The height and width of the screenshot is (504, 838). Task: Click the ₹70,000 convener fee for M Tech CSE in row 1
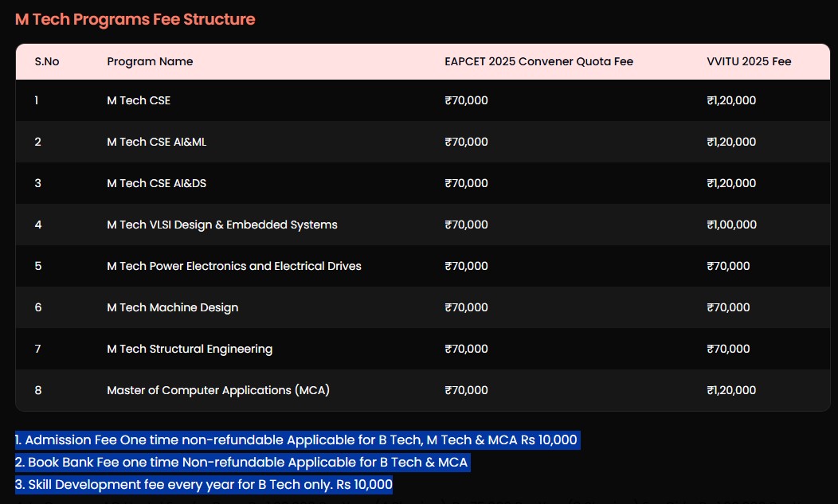[x=466, y=100]
